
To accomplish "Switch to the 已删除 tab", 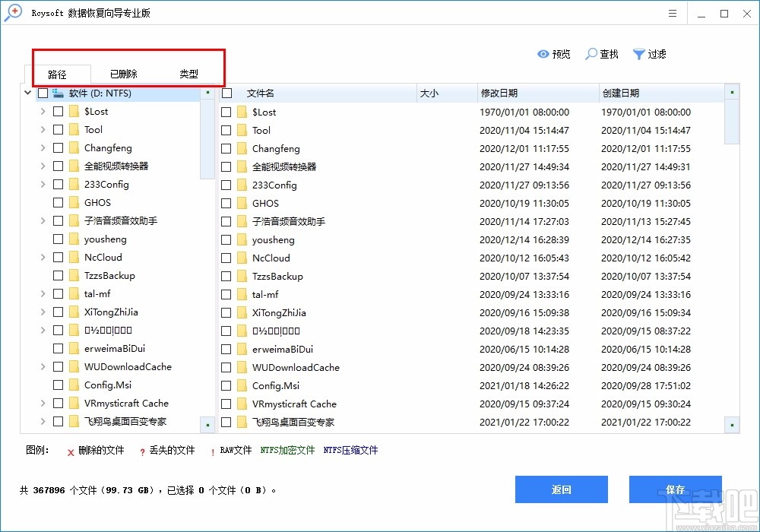I will (123, 74).
